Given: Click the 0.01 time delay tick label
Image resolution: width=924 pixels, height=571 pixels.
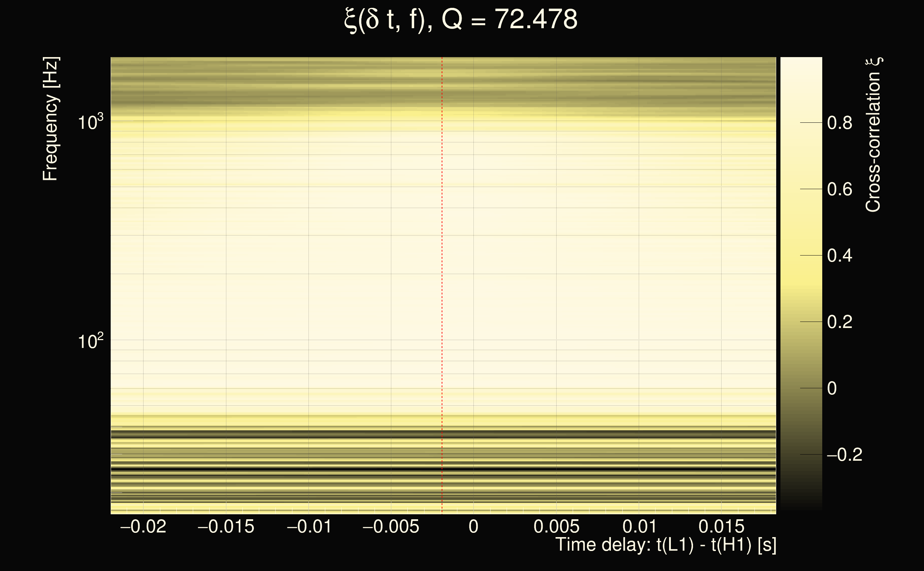Looking at the screenshot, I should [639, 526].
